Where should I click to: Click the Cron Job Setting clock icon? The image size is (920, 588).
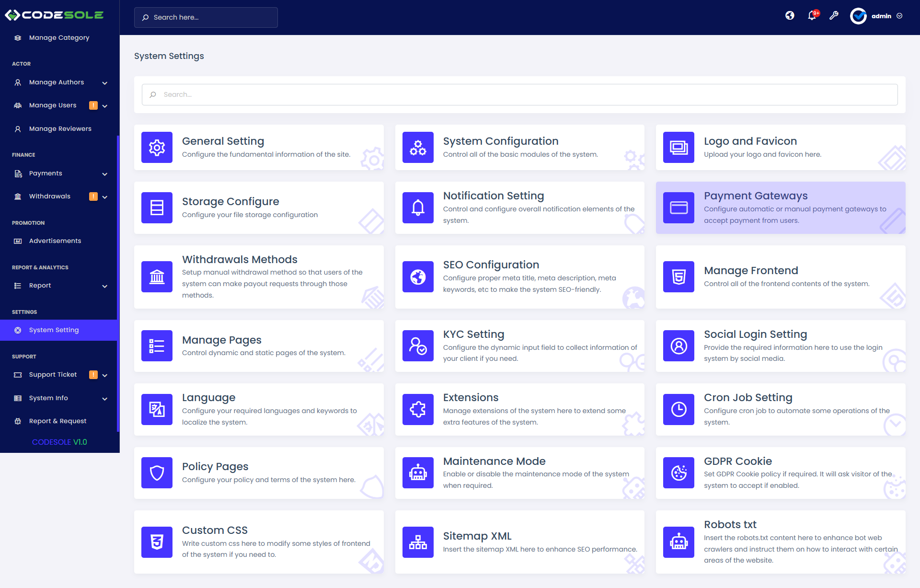(x=678, y=409)
